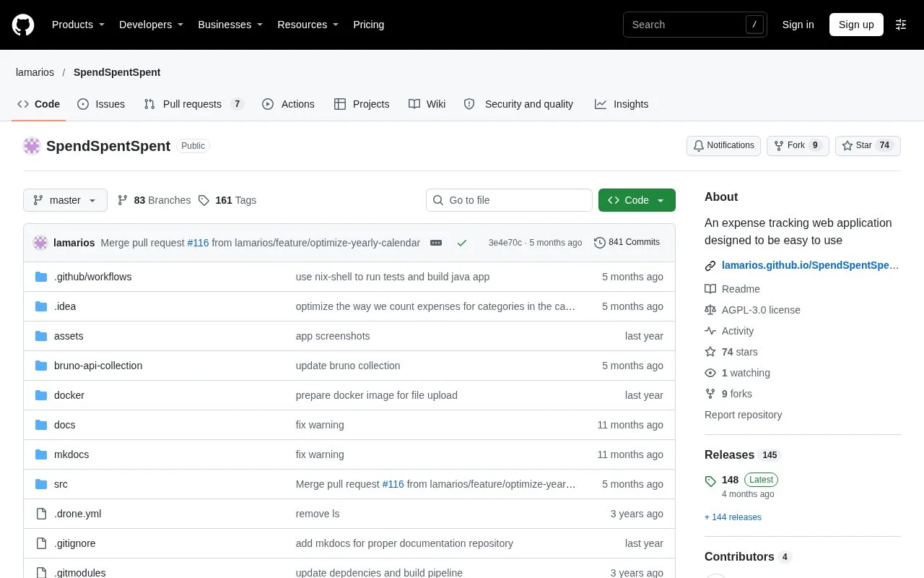View the 83 Branches link
This screenshot has height=578, width=924.
point(154,200)
